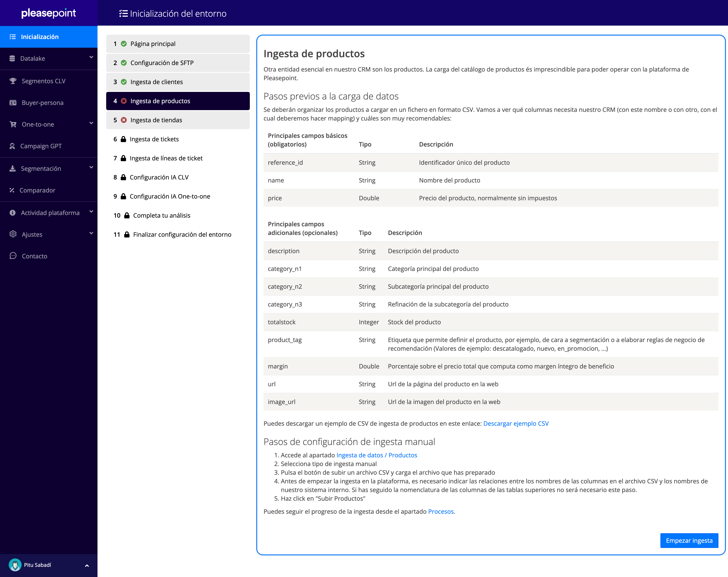This screenshot has width=728, height=577.
Task: Click the Contacto chat bubble icon
Action: coord(13,256)
